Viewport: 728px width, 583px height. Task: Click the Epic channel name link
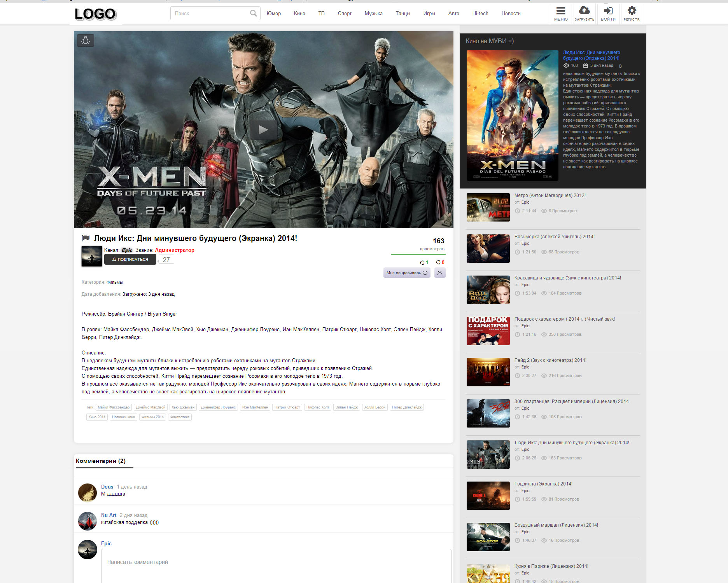pos(127,250)
